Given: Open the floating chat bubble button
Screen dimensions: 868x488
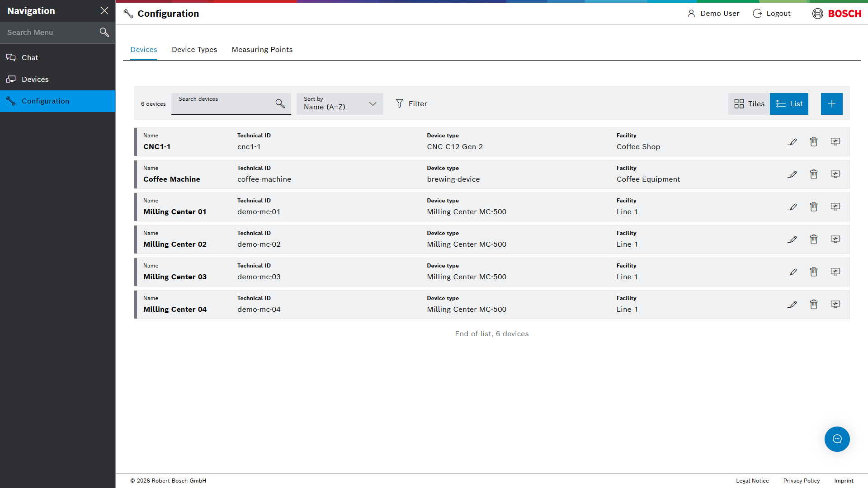Looking at the screenshot, I should coord(837,439).
